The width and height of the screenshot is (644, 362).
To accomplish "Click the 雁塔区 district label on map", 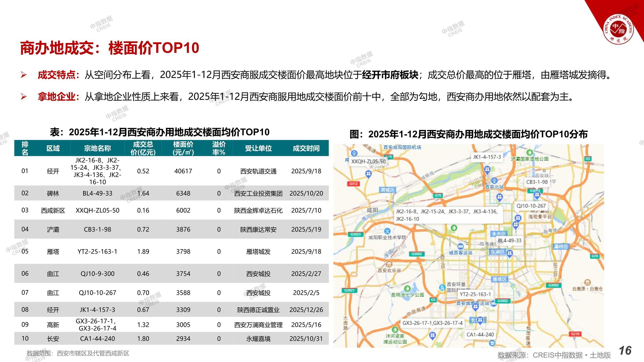I will 499,279.
